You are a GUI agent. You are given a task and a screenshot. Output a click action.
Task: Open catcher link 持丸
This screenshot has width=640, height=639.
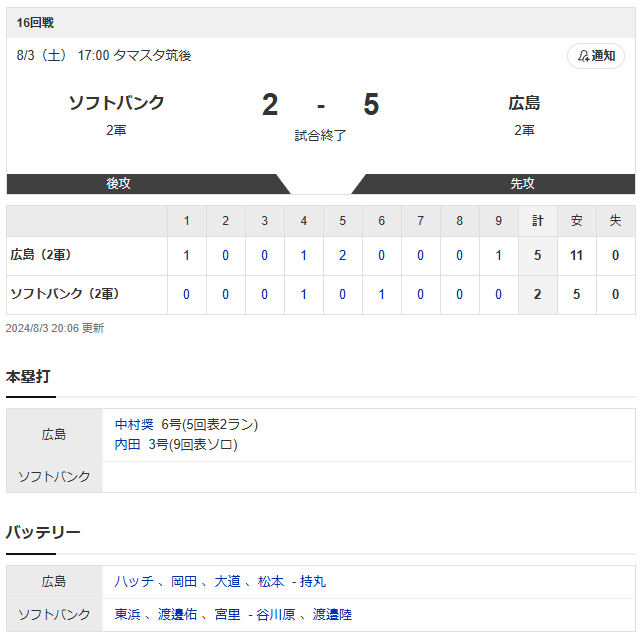313,581
